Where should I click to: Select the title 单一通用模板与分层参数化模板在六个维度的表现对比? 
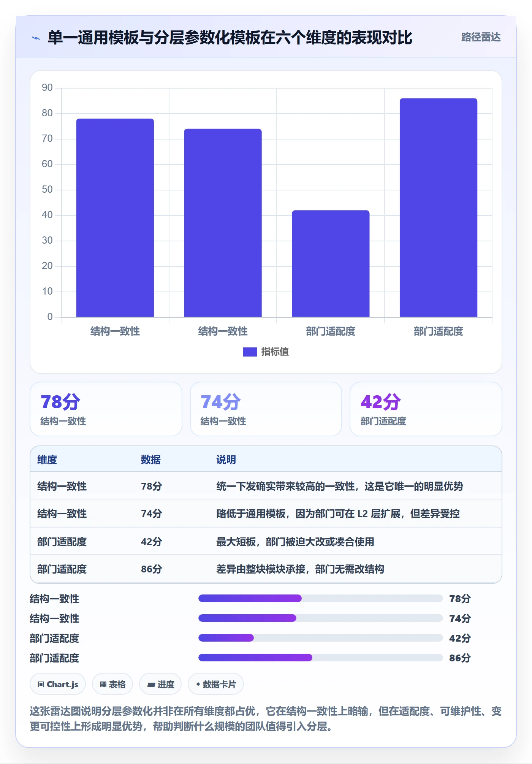pos(230,38)
